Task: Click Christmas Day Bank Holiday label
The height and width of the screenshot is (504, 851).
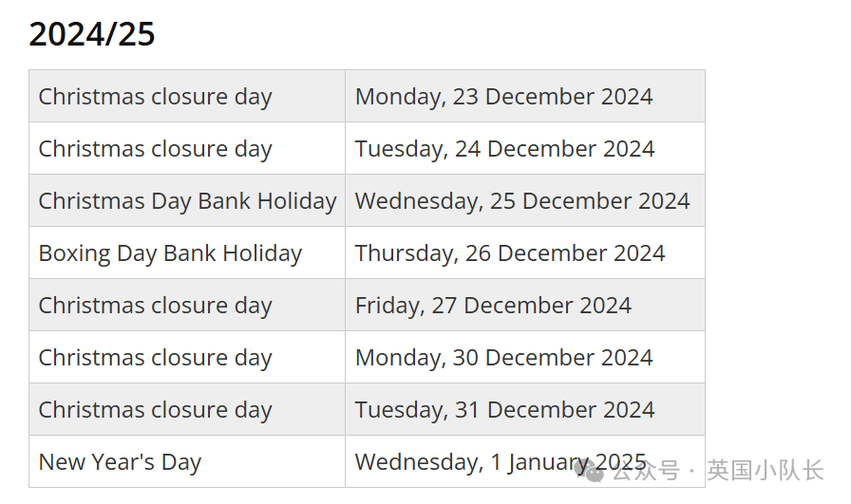Action: click(187, 200)
